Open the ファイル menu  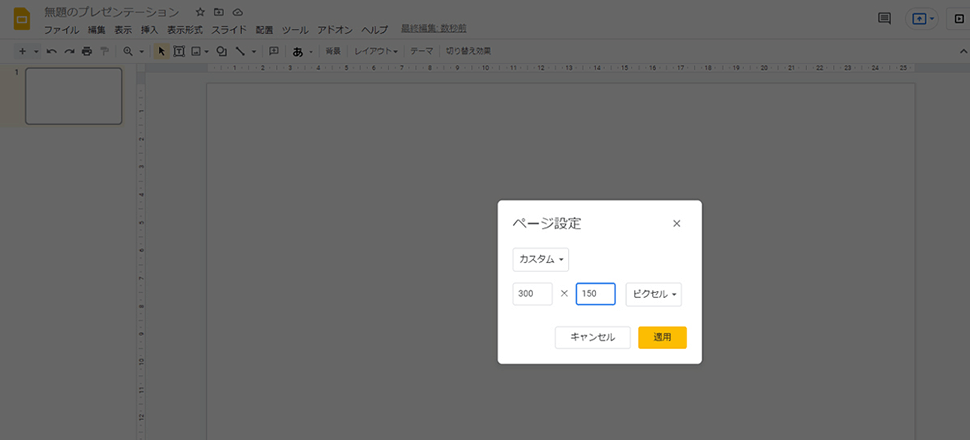(61, 30)
